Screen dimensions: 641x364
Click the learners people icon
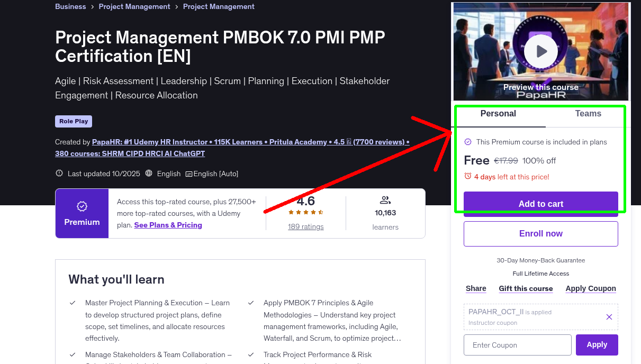point(385,200)
